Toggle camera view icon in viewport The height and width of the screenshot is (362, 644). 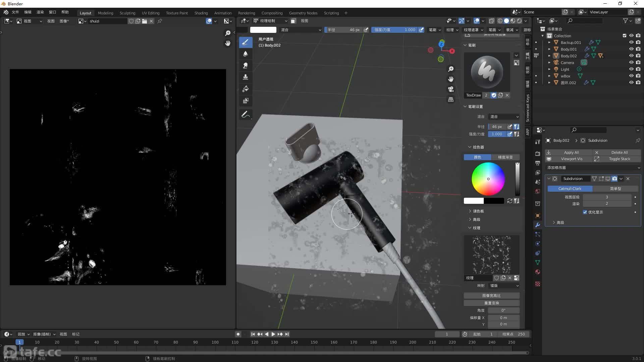click(451, 89)
